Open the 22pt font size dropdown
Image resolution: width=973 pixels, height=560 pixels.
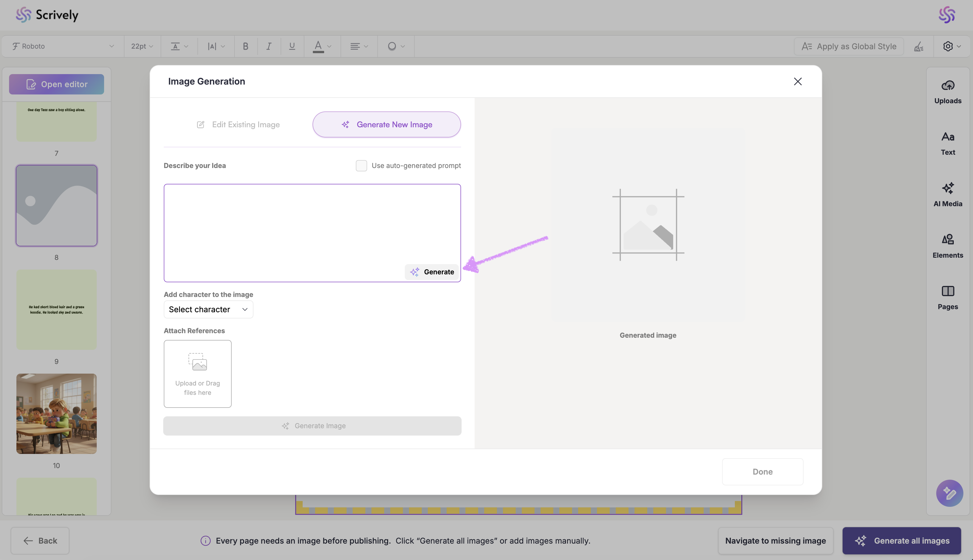click(x=142, y=47)
